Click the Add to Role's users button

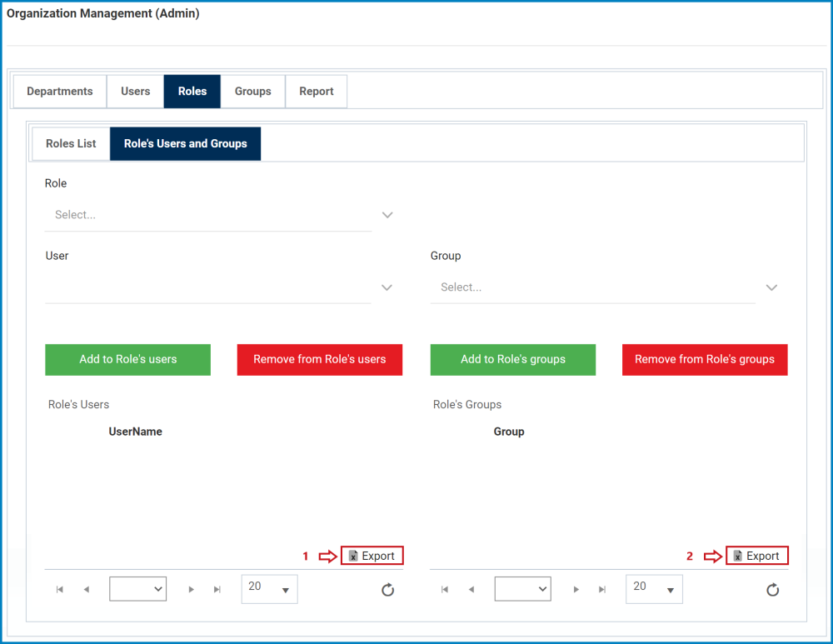127,359
